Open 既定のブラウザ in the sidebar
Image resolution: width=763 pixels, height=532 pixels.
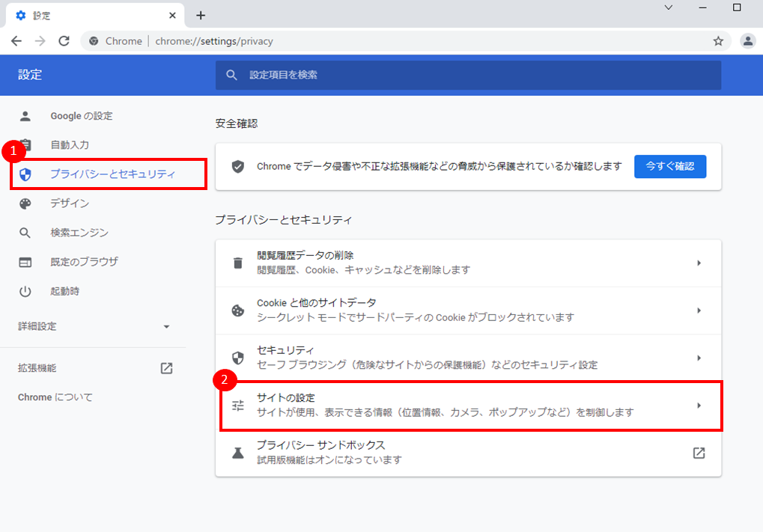84,262
